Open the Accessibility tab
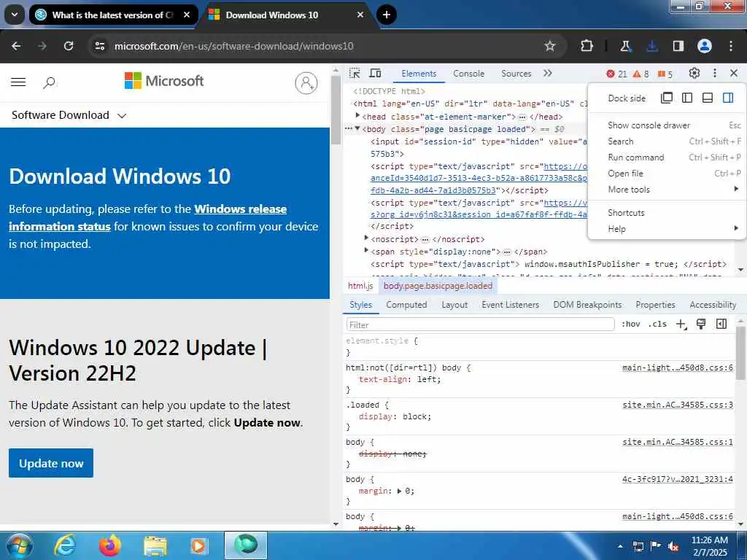 click(x=713, y=305)
